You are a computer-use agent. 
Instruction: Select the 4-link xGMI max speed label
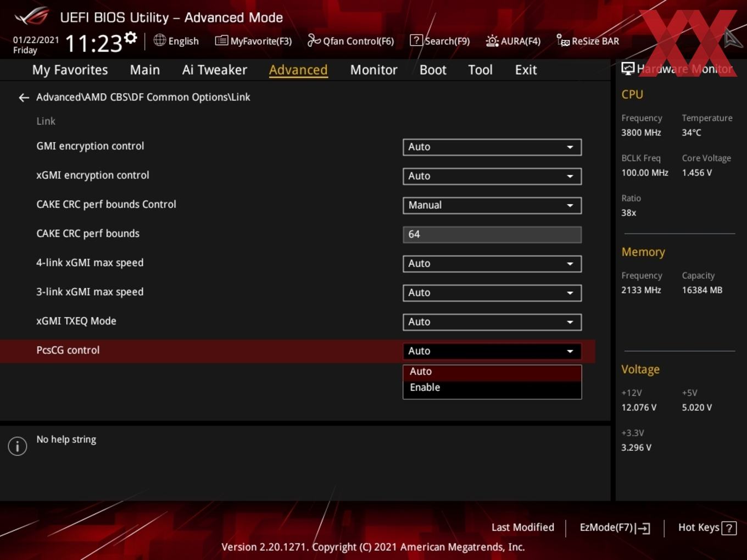coord(90,263)
